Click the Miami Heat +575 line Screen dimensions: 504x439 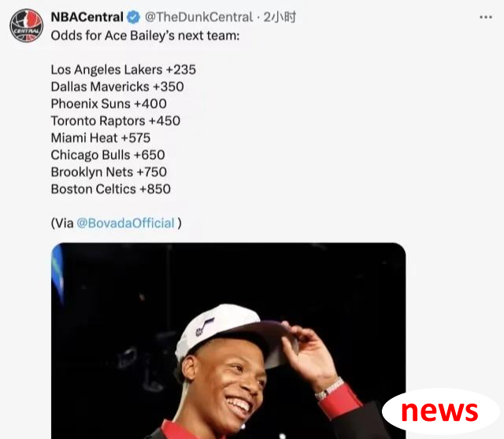101,138
